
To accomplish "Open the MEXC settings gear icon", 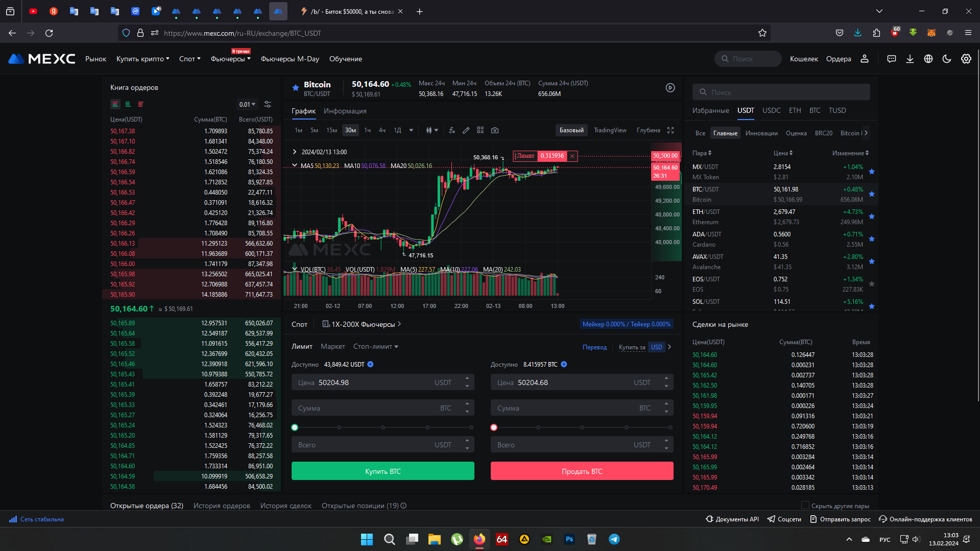I will point(966,59).
